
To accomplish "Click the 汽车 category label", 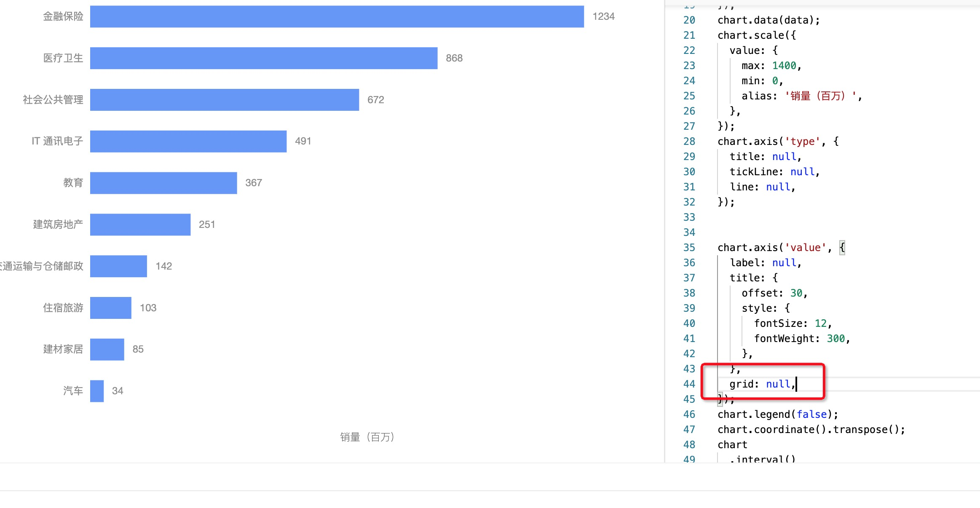I will point(73,391).
